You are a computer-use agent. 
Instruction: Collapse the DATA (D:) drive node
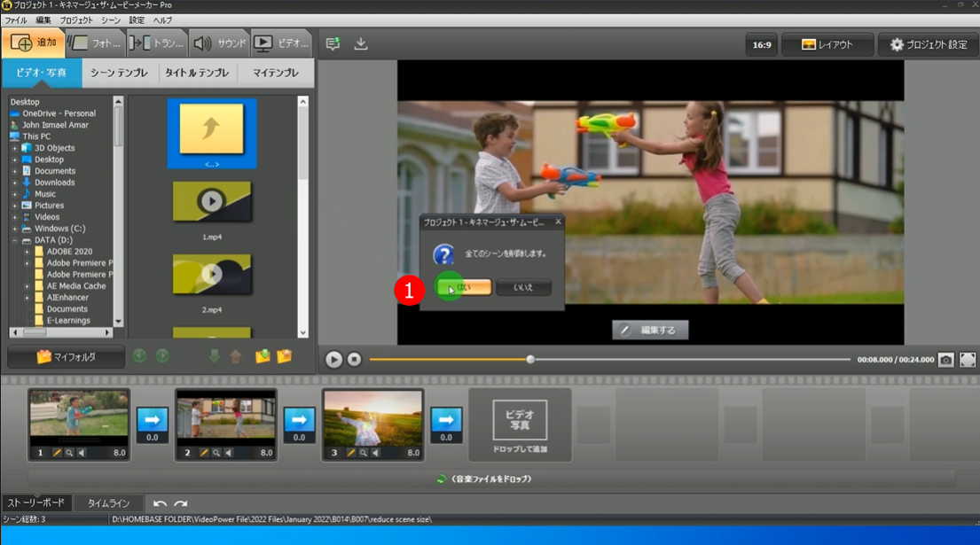pos(15,240)
